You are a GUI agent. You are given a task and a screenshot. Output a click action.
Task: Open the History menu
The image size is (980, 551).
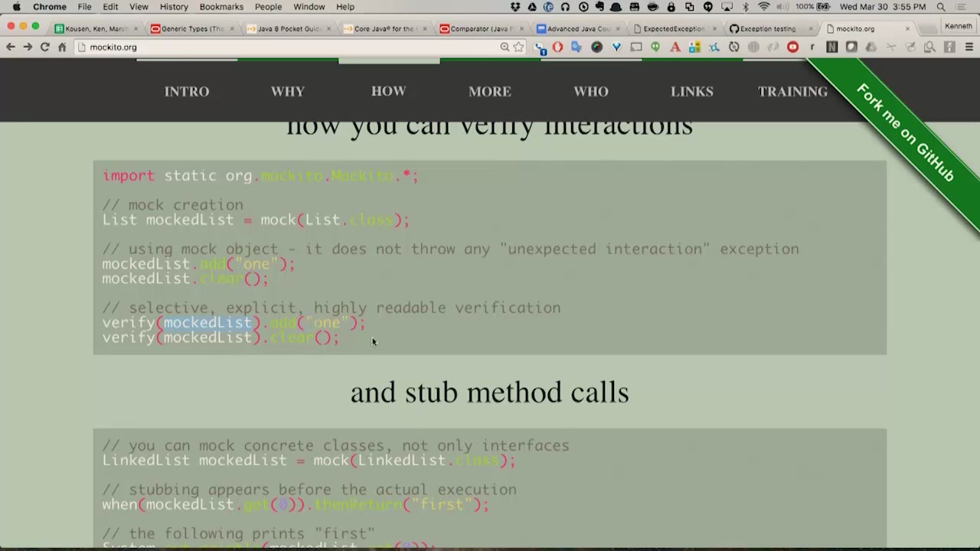coord(174,7)
